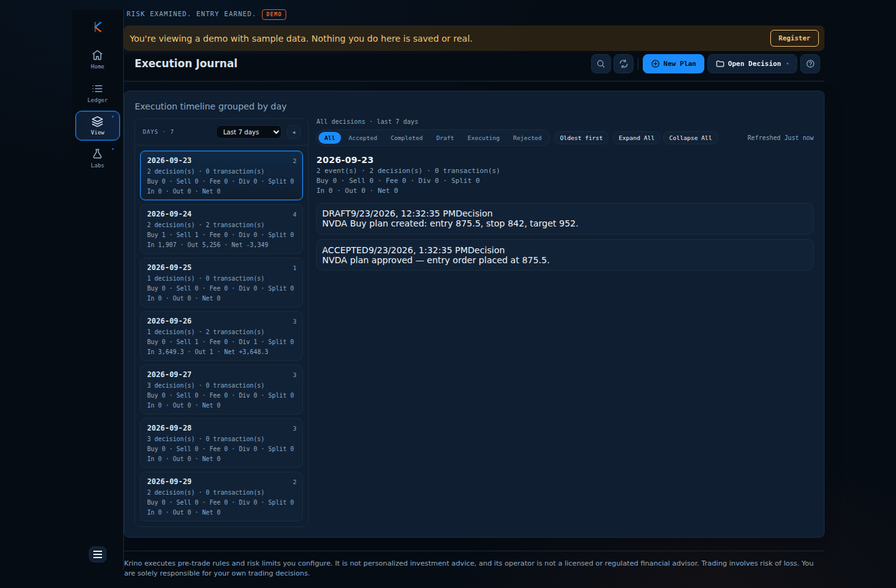Click the Execution timeline grouped by day title
The height and width of the screenshot is (588, 896).
(x=211, y=106)
